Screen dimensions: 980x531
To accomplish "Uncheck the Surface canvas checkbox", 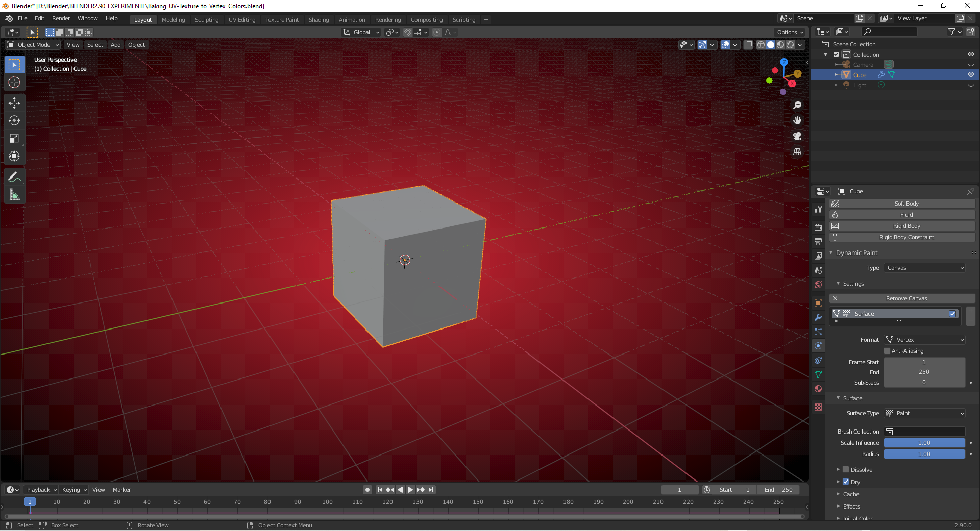I will click(x=953, y=314).
